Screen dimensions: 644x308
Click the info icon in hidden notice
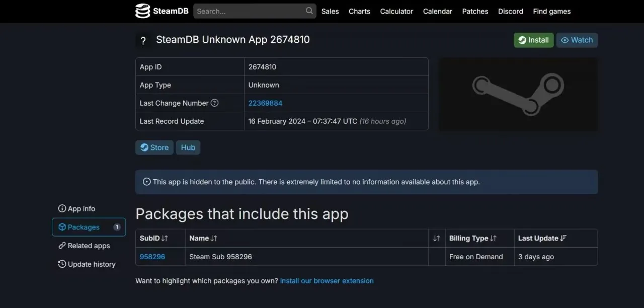[x=147, y=182]
